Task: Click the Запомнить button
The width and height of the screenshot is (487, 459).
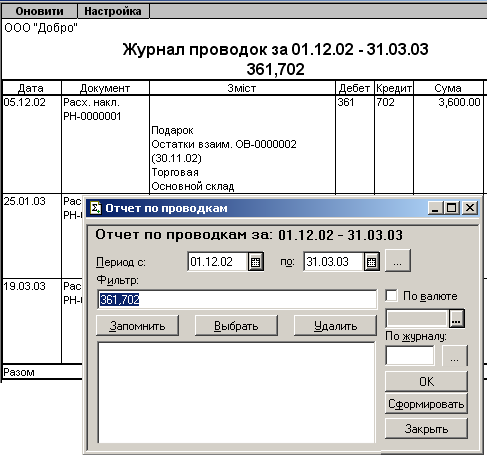Action: (137, 326)
